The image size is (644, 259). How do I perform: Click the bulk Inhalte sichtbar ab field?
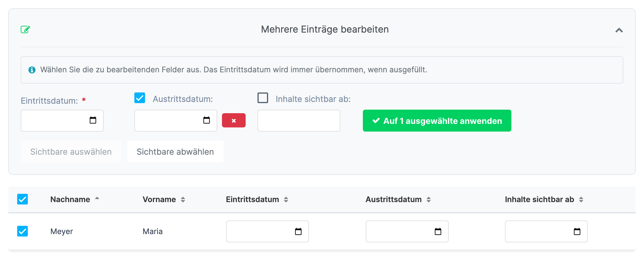(299, 121)
